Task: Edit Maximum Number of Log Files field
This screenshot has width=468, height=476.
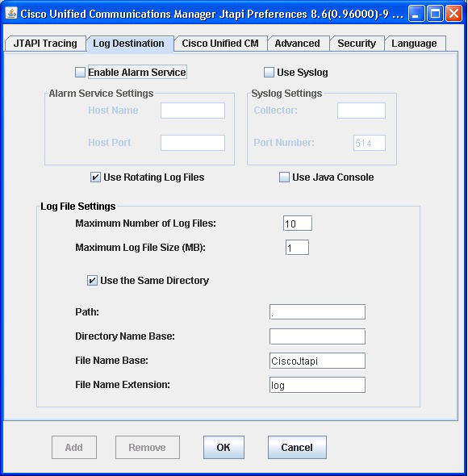Action: click(298, 223)
